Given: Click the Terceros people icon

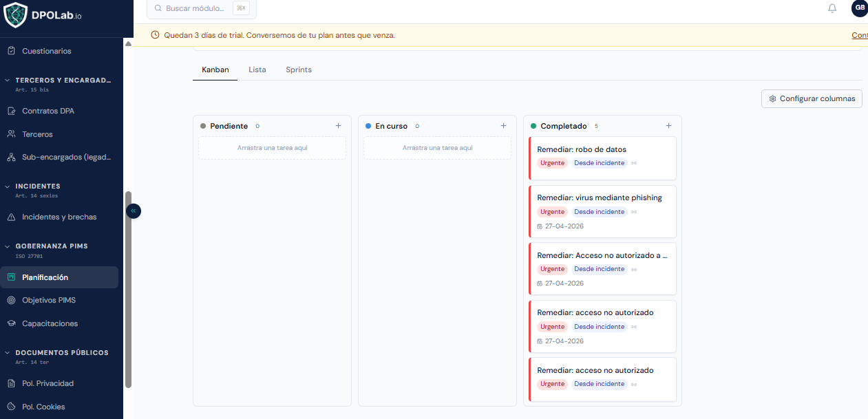Looking at the screenshot, I should click(x=11, y=134).
